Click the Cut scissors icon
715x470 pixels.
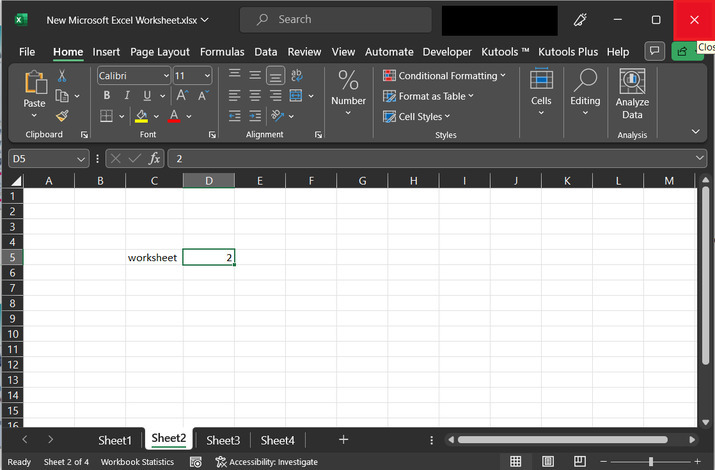(x=62, y=76)
